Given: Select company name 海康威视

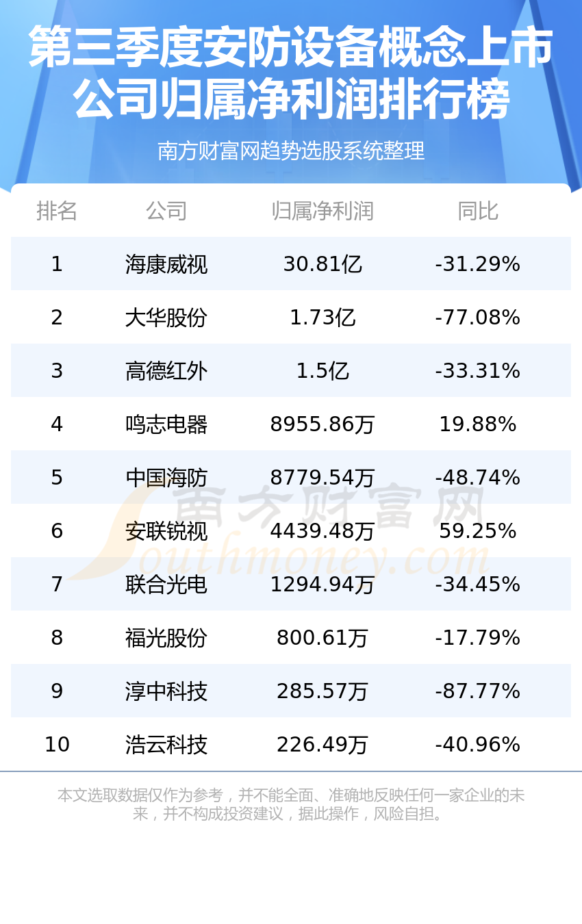Looking at the screenshot, I should click(166, 264).
